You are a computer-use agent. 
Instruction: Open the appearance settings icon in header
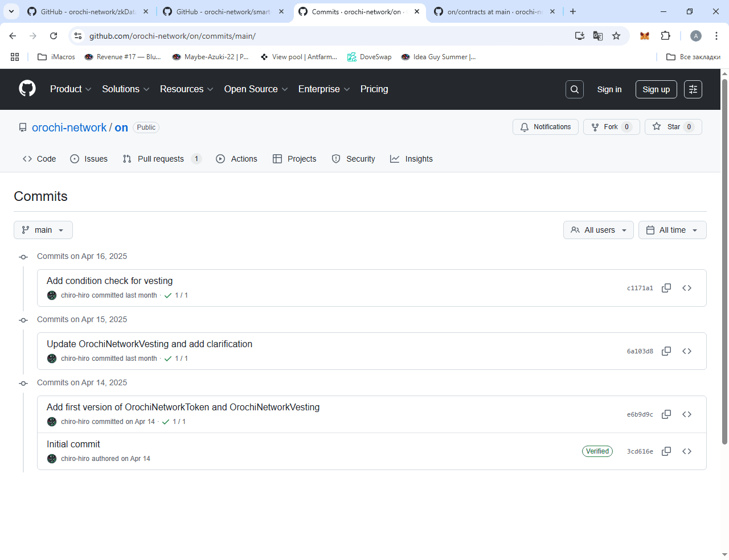click(693, 89)
